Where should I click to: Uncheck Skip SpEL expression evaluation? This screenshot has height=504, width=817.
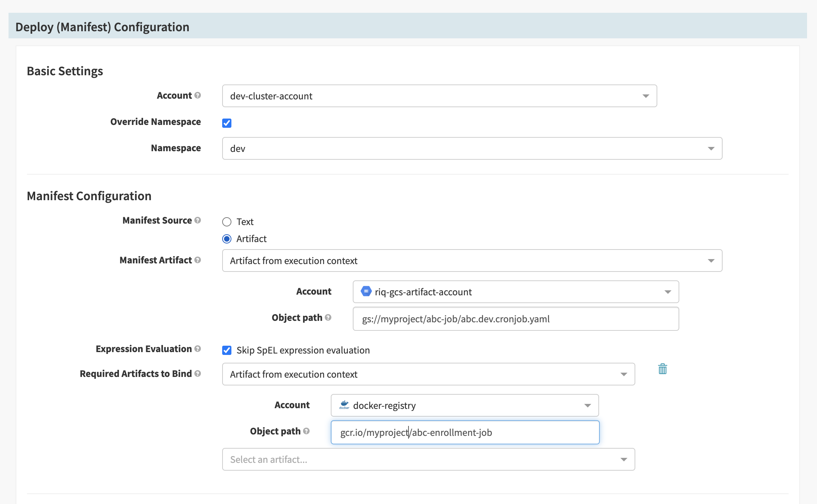click(226, 350)
